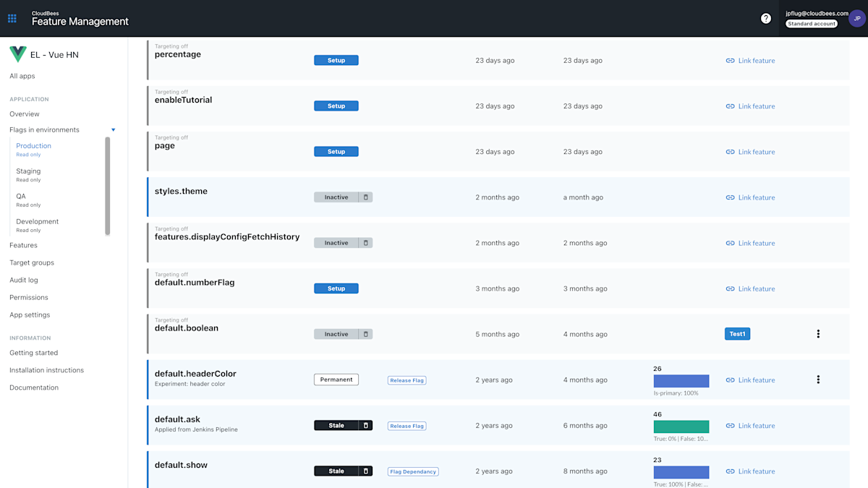
Task: Click the trash icon on default.boolean flag
Action: [x=366, y=333]
